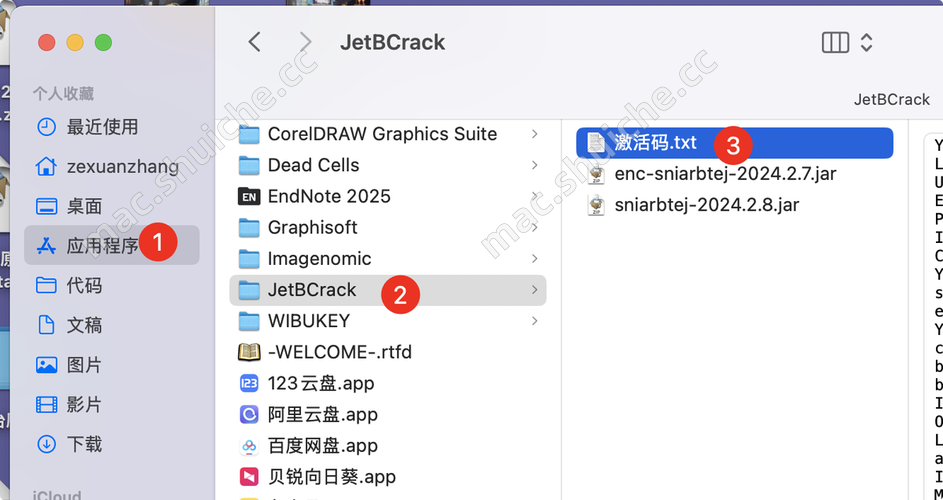This screenshot has width=943, height=500.
Task: Select 桌面 in the sidebar
Action: [x=84, y=206]
